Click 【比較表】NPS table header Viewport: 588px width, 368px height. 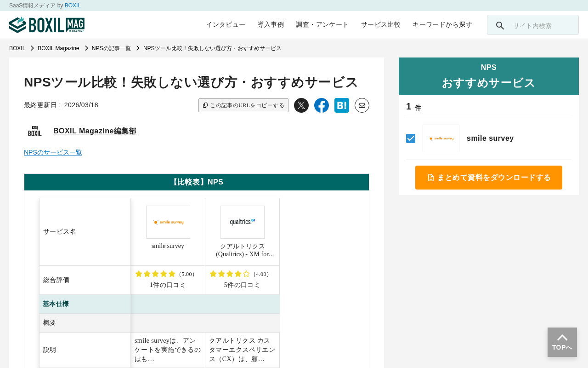pyautogui.click(x=197, y=182)
